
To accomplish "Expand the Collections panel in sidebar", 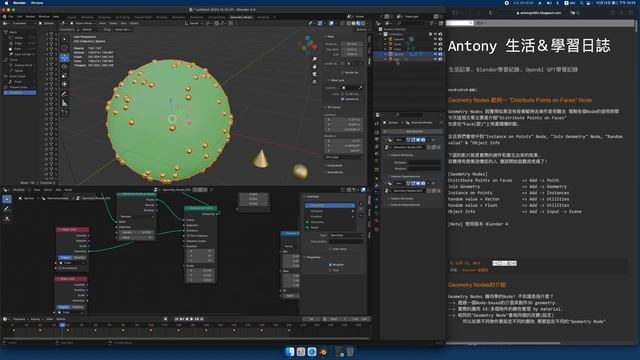I will pyautogui.click(x=334, y=165).
